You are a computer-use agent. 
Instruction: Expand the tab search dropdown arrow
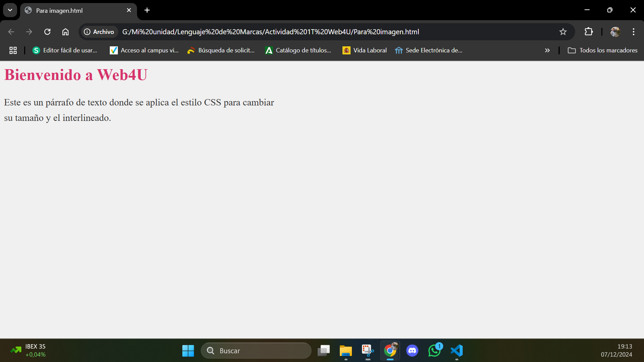pyautogui.click(x=10, y=10)
